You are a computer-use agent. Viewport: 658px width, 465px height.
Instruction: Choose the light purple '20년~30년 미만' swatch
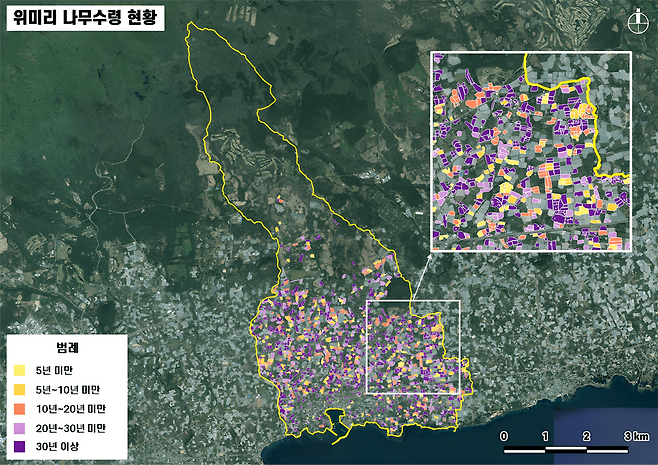pyautogui.click(x=19, y=427)
